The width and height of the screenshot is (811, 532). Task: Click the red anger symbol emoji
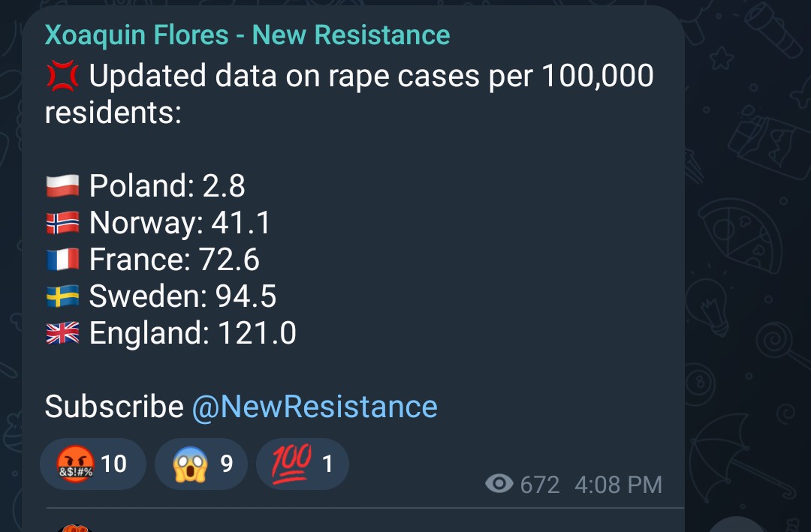[x=62, y=76]
